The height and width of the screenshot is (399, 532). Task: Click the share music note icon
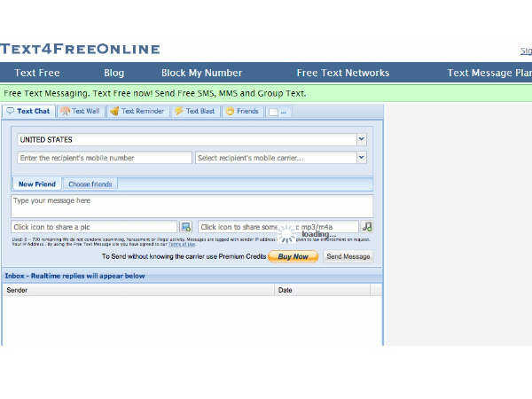(x=367, y=227)
